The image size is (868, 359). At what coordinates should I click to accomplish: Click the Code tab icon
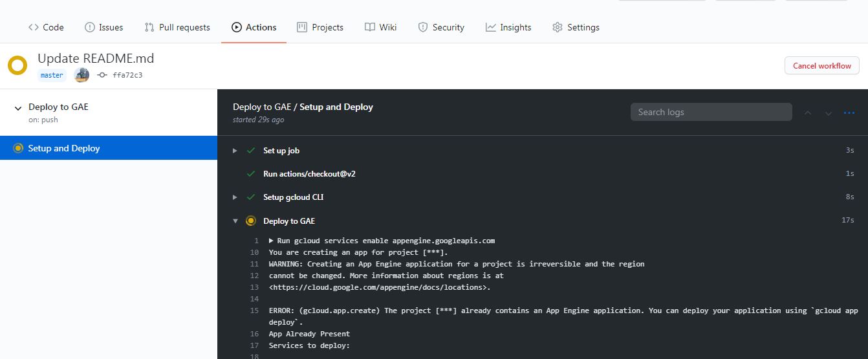(x=34, y=27)
